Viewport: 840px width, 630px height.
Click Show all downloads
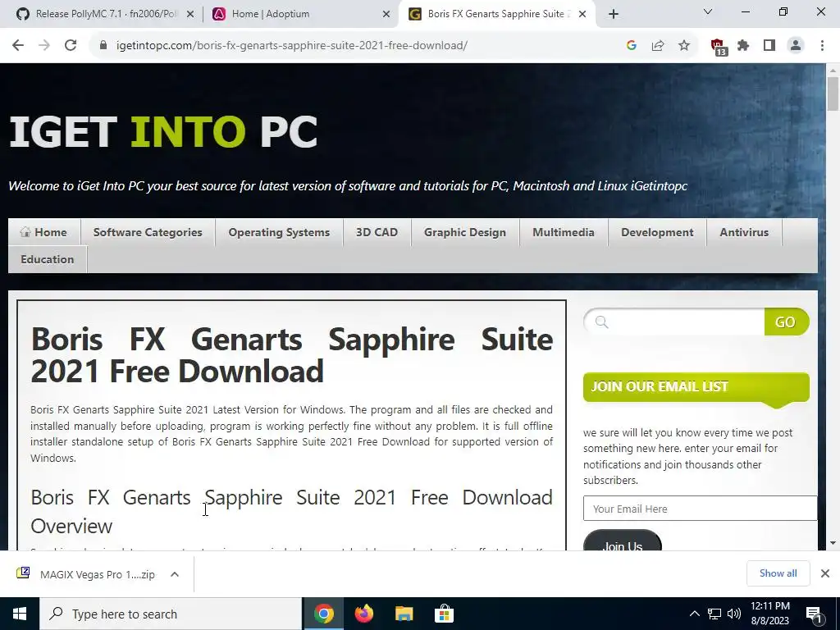tap(778, 573)
